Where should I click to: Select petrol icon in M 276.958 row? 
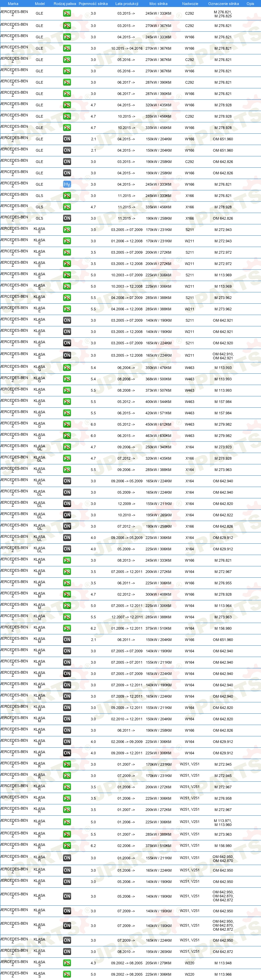point(67,798)
